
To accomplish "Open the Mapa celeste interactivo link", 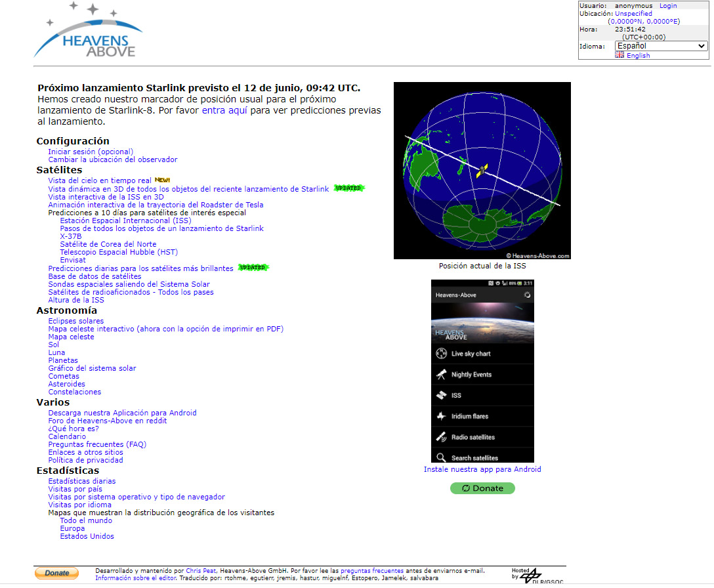I will pos(165,329).
